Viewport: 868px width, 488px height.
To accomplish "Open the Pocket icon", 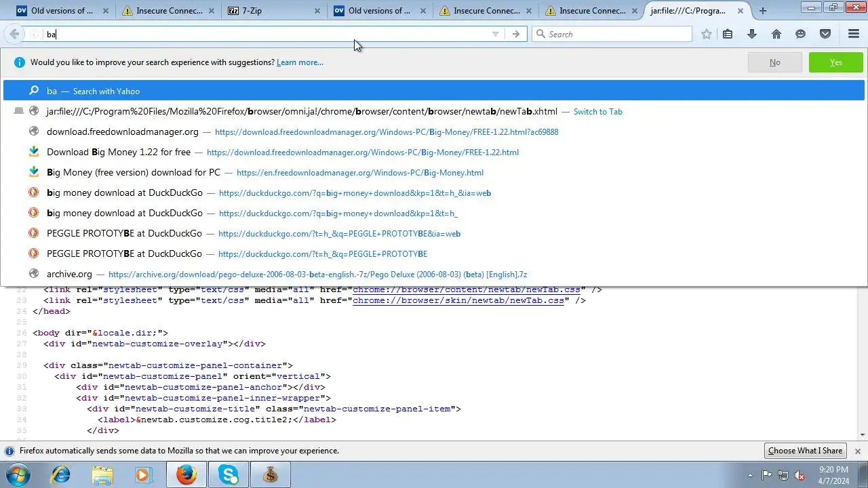I will 825,34.
